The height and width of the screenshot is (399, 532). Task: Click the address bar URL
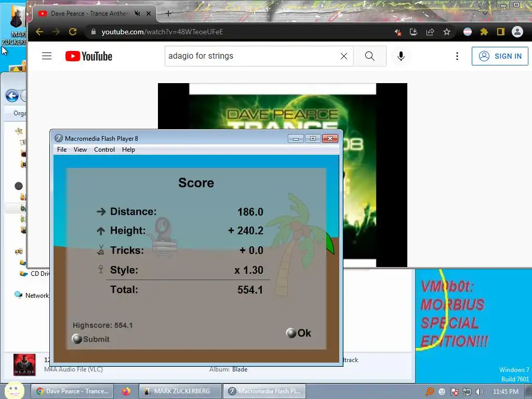(x=162, y=32)
